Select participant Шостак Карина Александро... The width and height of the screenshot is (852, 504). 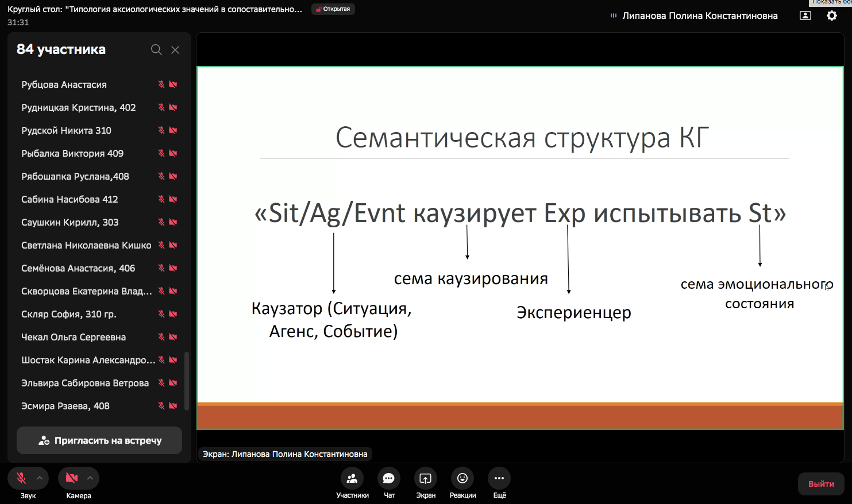88,360
